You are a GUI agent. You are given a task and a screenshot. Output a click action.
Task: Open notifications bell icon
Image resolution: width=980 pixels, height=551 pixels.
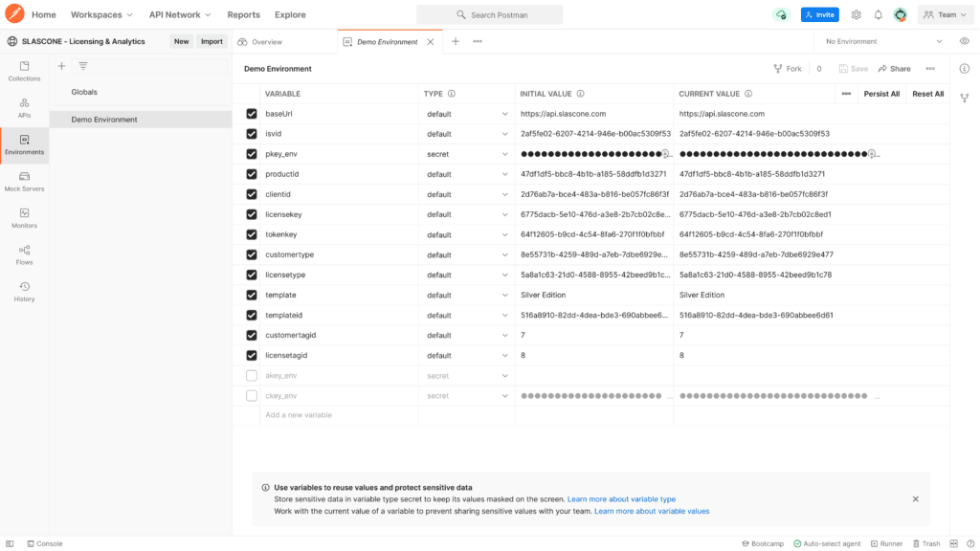(879, 14)
